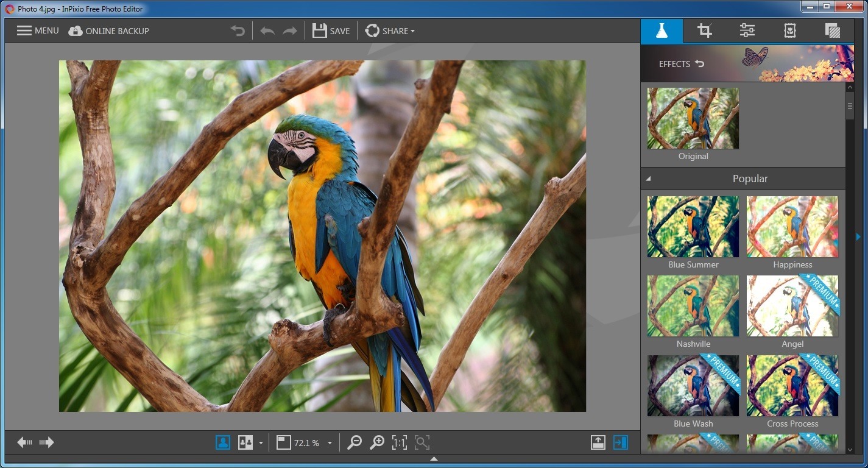Open the Adjustments sliders tab
The image size is (868, 468).
click(747, 30)
